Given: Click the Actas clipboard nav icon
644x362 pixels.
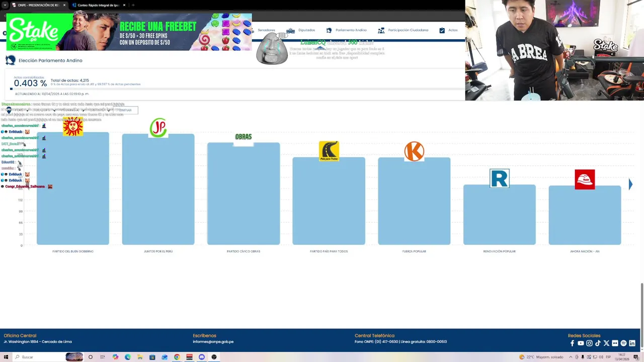Looking at the screenshot, I should tap(442, 30).
